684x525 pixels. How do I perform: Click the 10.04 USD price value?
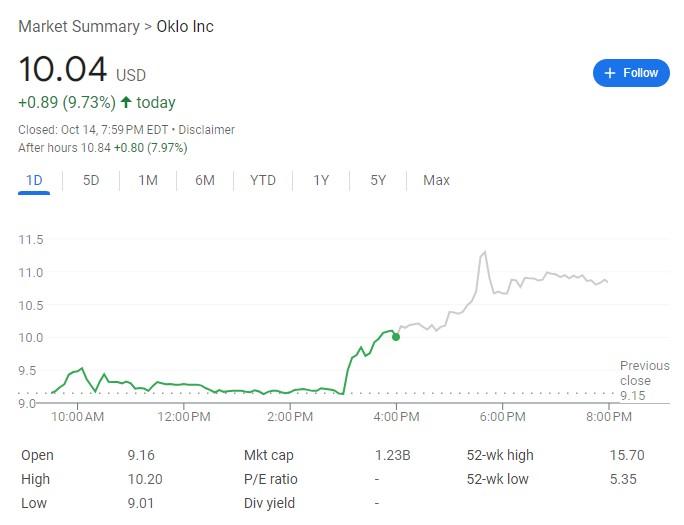[63, 71]
